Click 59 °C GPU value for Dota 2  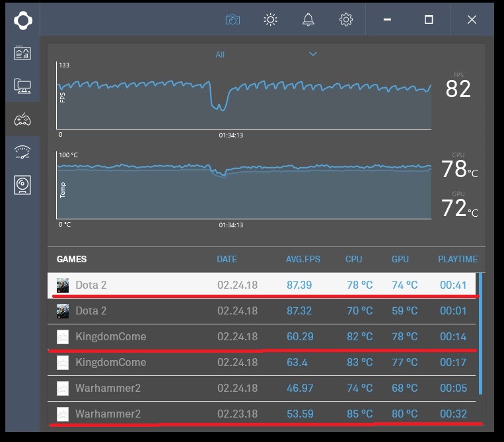pyautogui.click(x=404, y=311)
